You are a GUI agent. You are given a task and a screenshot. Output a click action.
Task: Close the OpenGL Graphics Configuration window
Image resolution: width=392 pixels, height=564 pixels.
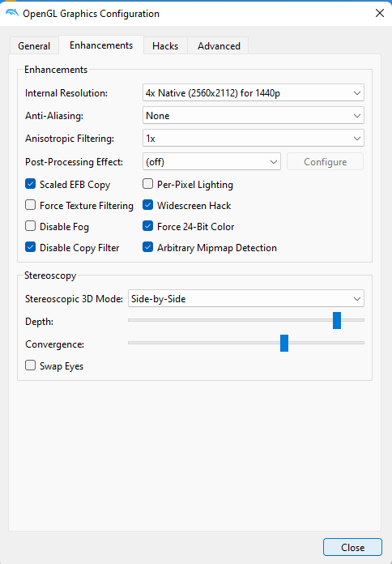click(x=379, y=13)
